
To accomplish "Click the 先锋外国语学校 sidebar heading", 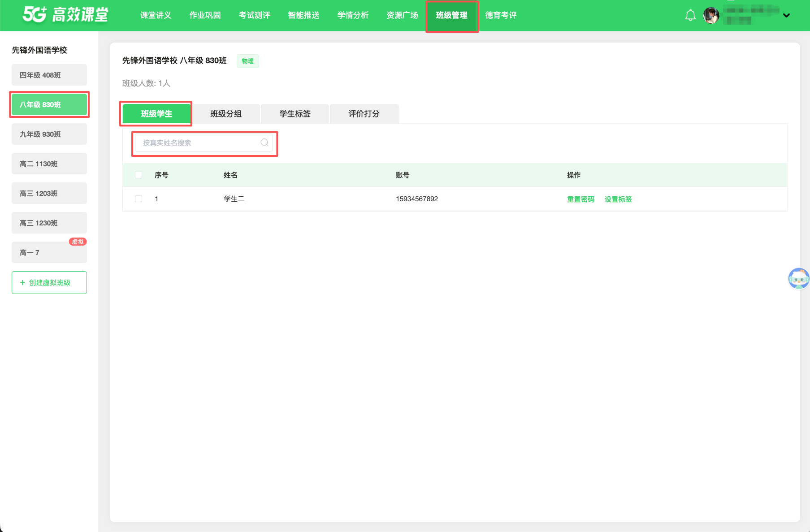I will 39,50.
